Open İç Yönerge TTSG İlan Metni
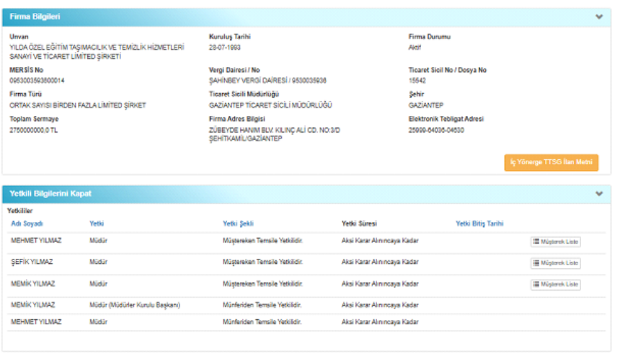 [x=551, y=162]
